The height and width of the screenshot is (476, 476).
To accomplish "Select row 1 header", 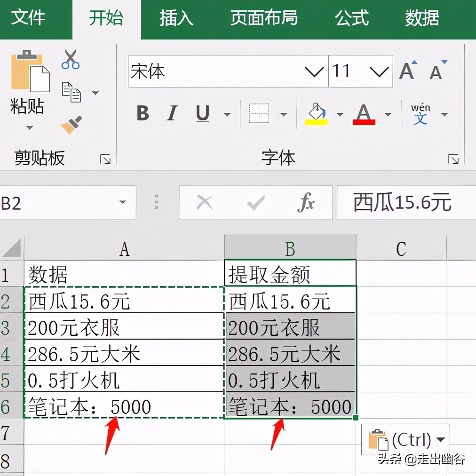I will [x=12, y=274].
